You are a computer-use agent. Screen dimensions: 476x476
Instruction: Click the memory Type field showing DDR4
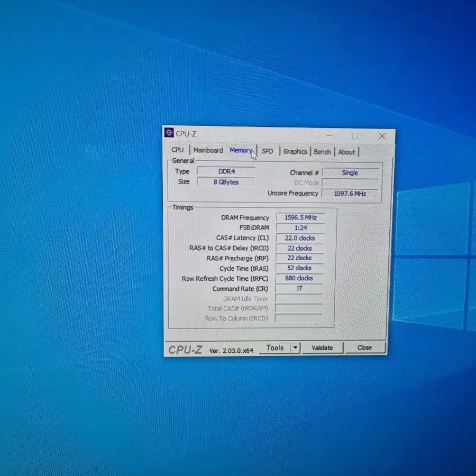[x=226, y=171]
